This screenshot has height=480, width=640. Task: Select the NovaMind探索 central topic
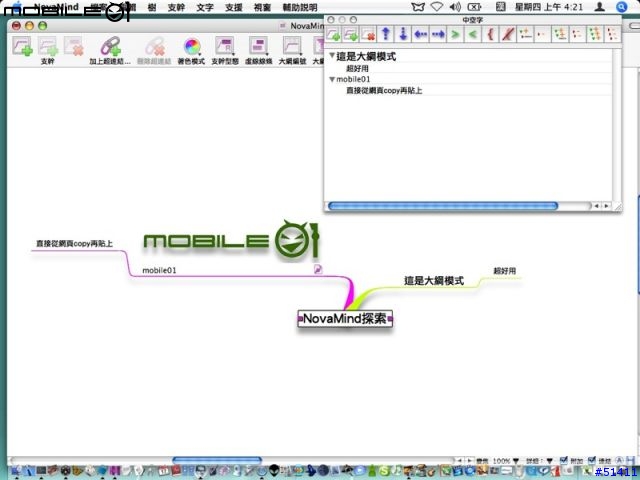[345, 318]
